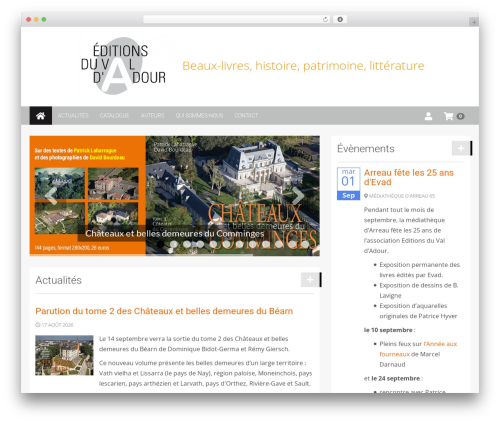Click the browser extension icon beside the address bar
500x423 pixels.
[340, 19]
